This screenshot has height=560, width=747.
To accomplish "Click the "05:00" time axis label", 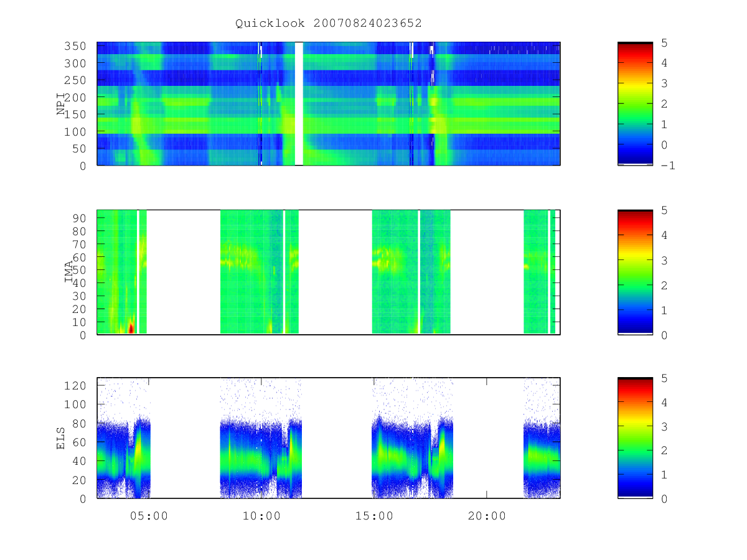I will 148,516.
